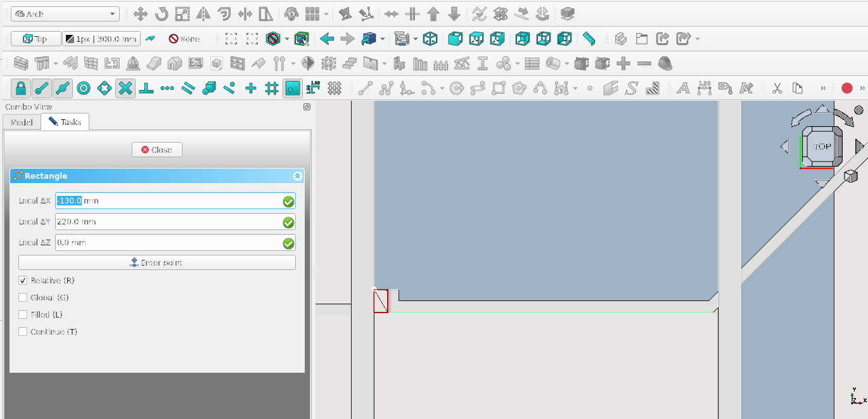
Task: Switch to the Model tab
Action: [22, 122]
